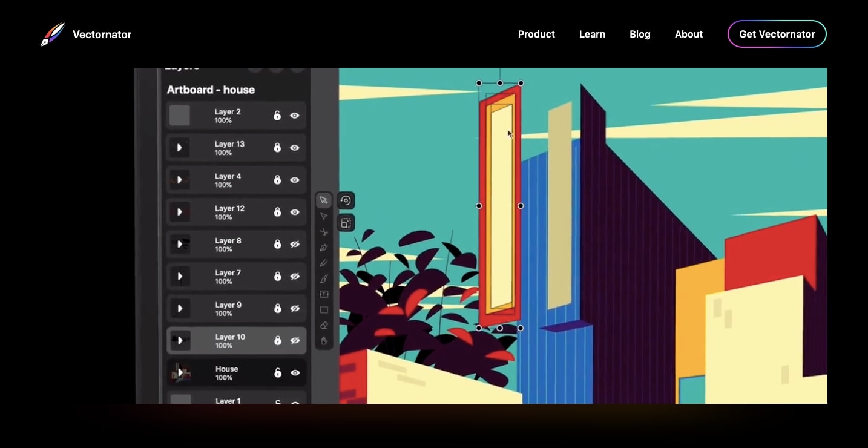Expand the House layer group
Image resolution: width=868 pixels, height=448 pixels.
pyautogui.click(x=180, y=373)
